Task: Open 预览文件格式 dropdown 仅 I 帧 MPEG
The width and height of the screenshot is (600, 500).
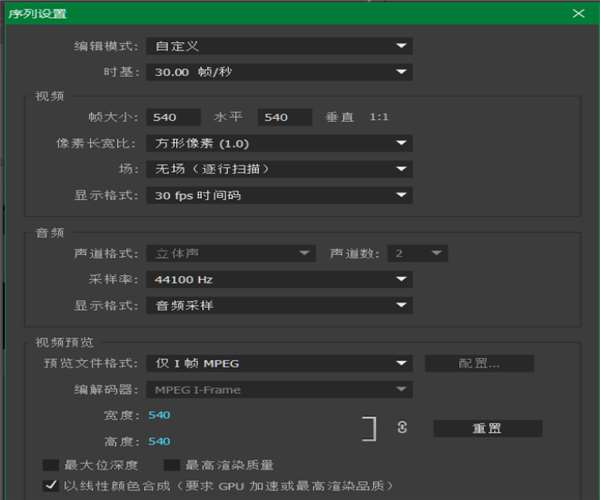Action: click(279, 363)
